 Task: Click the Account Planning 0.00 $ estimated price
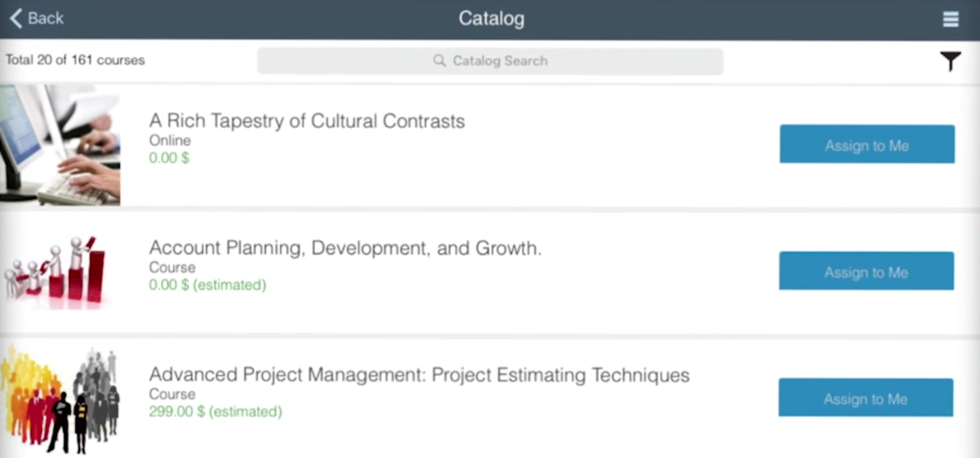pos(207,285)
